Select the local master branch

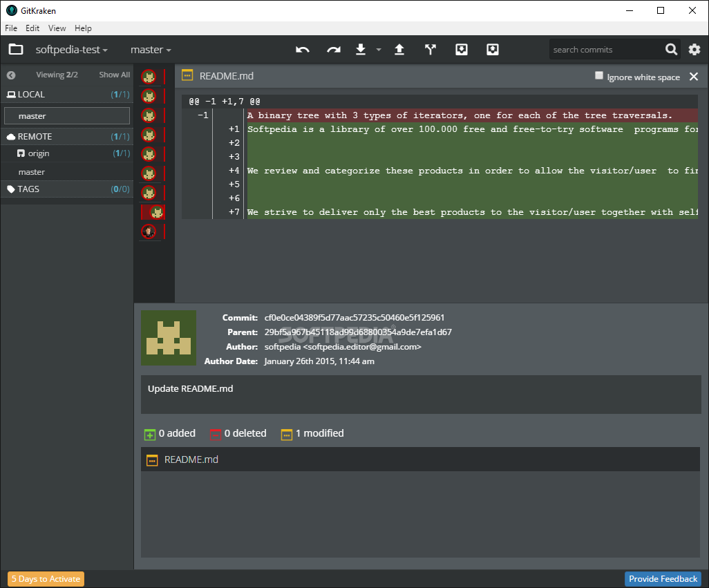tap(67, 115)
